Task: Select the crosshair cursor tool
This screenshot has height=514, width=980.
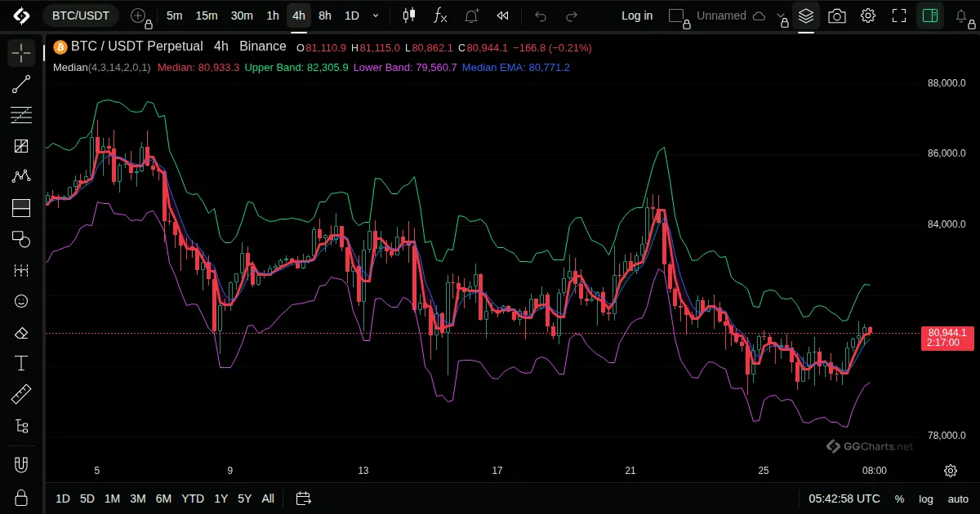Action: [21, 53]
